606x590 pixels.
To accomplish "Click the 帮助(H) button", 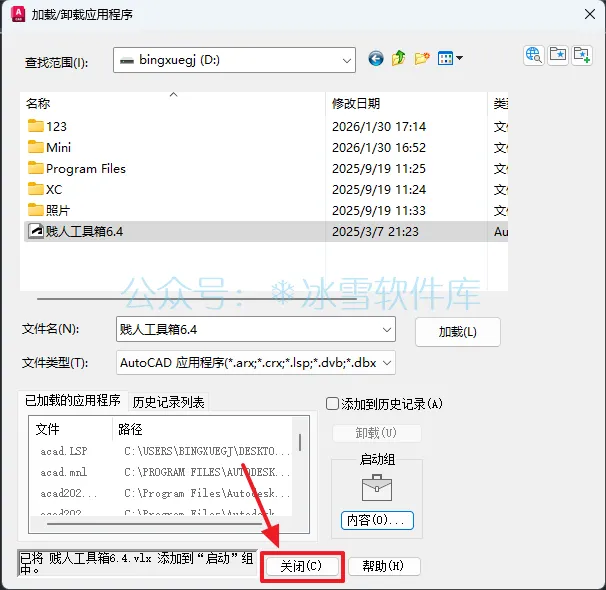I will pyautogui.click(x=384, y=566).
